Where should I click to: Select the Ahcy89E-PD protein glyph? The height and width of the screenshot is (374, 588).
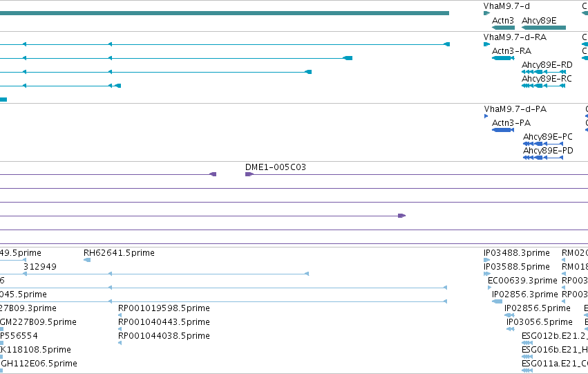tap(543, 158)
